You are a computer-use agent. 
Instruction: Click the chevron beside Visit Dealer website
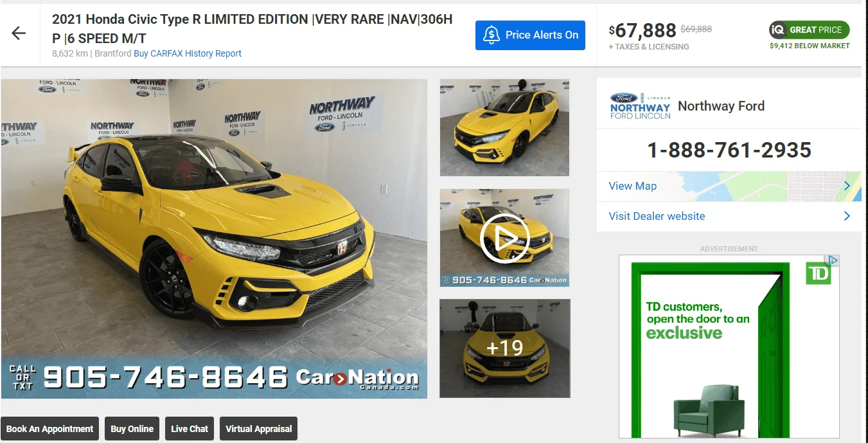(847, 216)
